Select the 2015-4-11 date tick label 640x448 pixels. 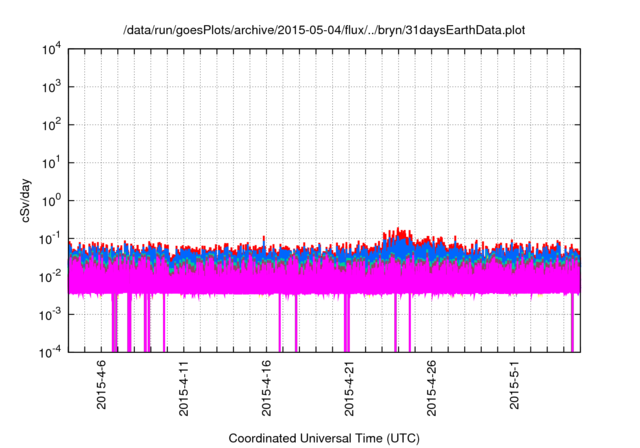pos(184,388)
